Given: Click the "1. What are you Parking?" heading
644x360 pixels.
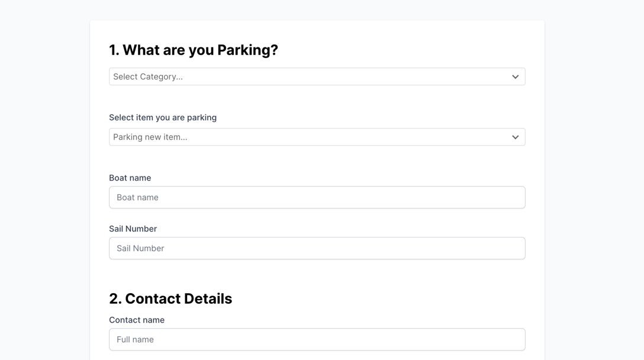Looking at the screenshot, I should point(193,50).
